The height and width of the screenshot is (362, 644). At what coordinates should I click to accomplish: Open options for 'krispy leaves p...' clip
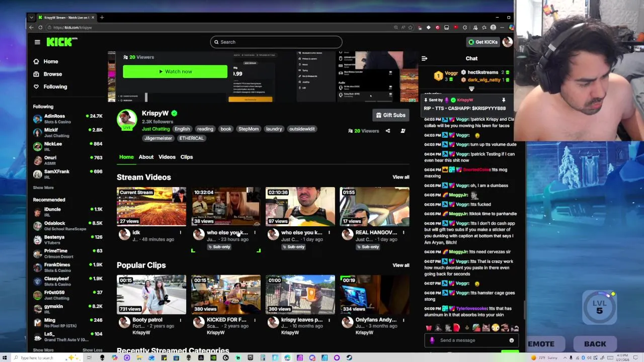point(329,320)
